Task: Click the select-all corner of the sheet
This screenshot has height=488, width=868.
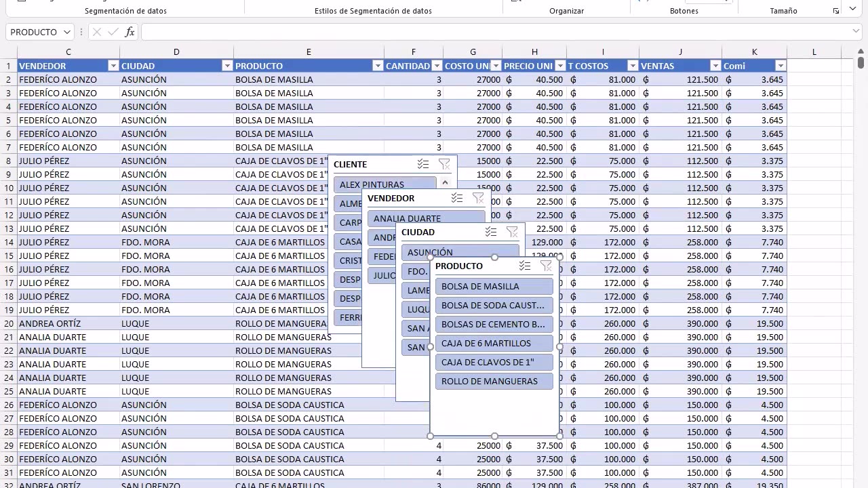Action: click(9, 52)
